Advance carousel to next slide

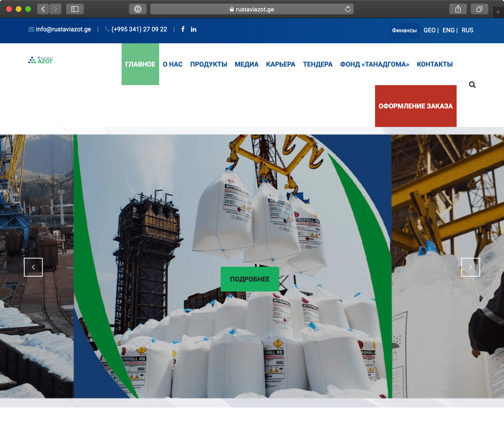pyautogui.click(x=470, y=267)
